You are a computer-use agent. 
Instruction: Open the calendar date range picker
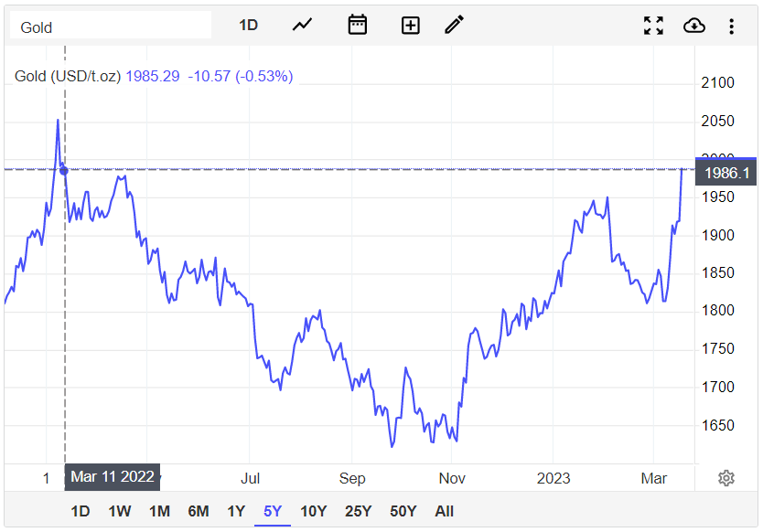(x=357, y=26)
